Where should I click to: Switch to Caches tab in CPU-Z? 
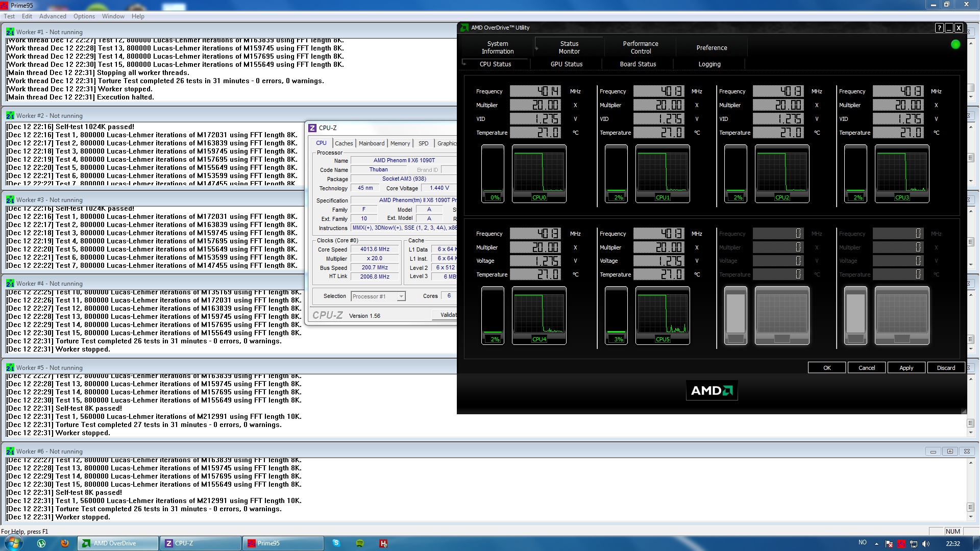click(344, 143)
